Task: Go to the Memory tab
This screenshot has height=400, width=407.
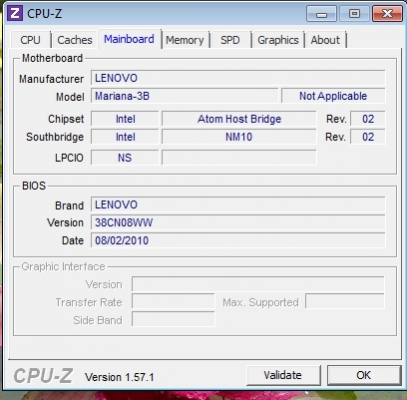Action: pyautogui.click(x=185, y=40)
